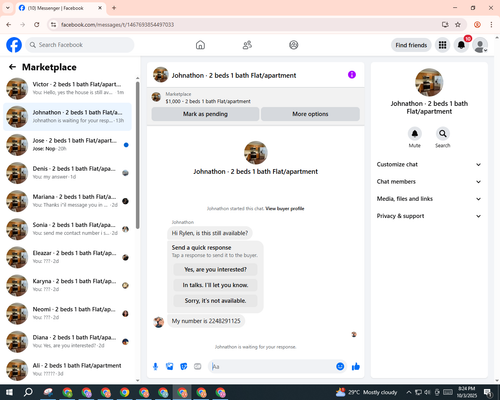Open Karyna conversation in the list

[67, 285]
